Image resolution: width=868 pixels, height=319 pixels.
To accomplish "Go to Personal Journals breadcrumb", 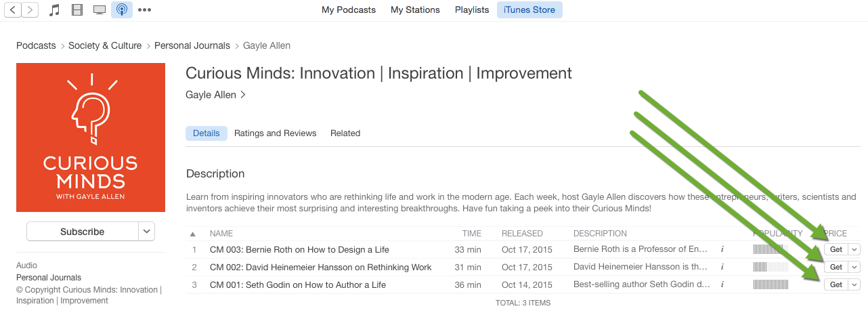I will coord(192,46).
